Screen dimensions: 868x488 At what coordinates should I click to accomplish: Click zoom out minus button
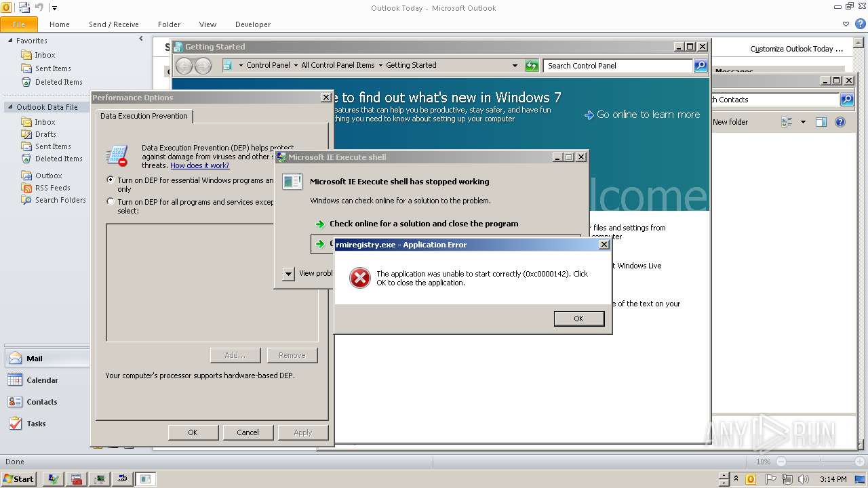click(781, 462)
